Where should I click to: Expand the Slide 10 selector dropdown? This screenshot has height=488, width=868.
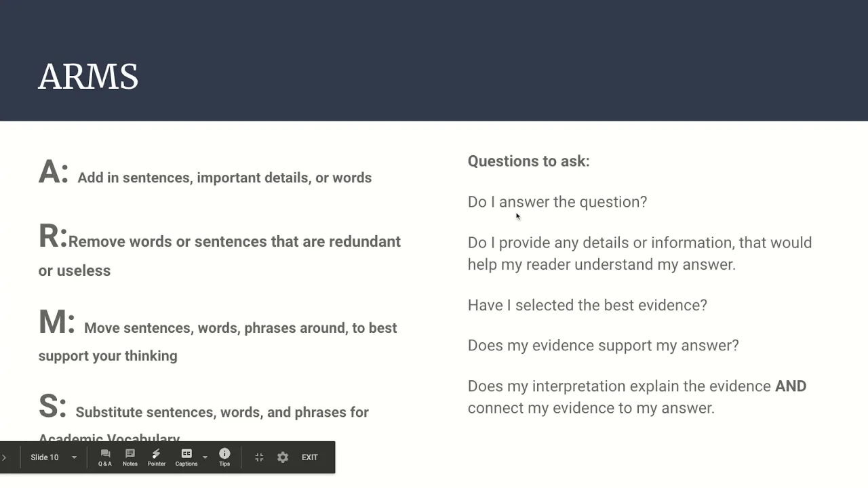pyautogui.click(x=74, y=457)
